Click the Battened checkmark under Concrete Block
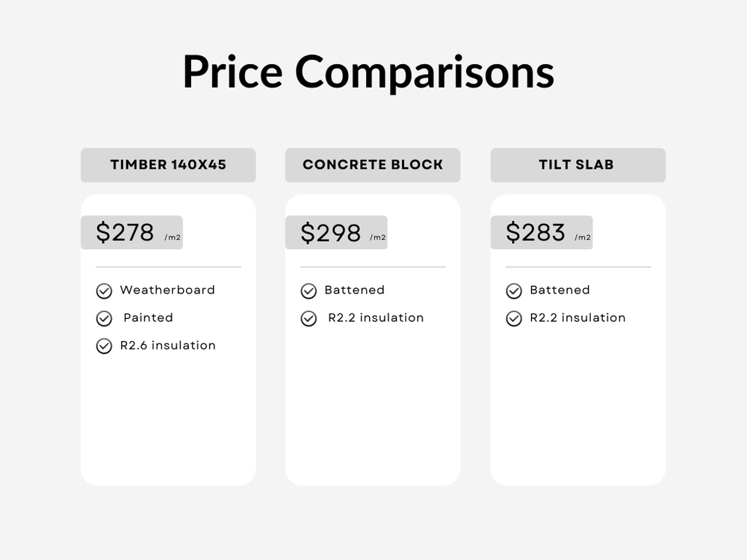 point(309,291)
